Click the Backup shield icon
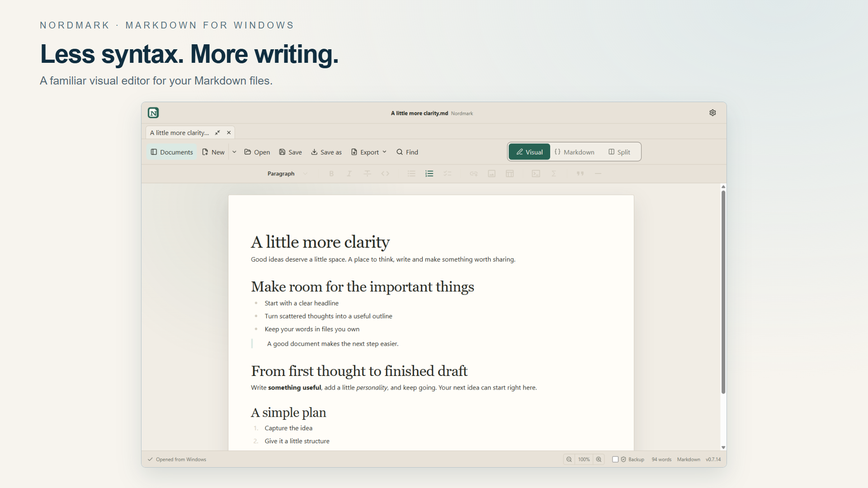Viewport: 868px width, 488px height. click(623, 460)
